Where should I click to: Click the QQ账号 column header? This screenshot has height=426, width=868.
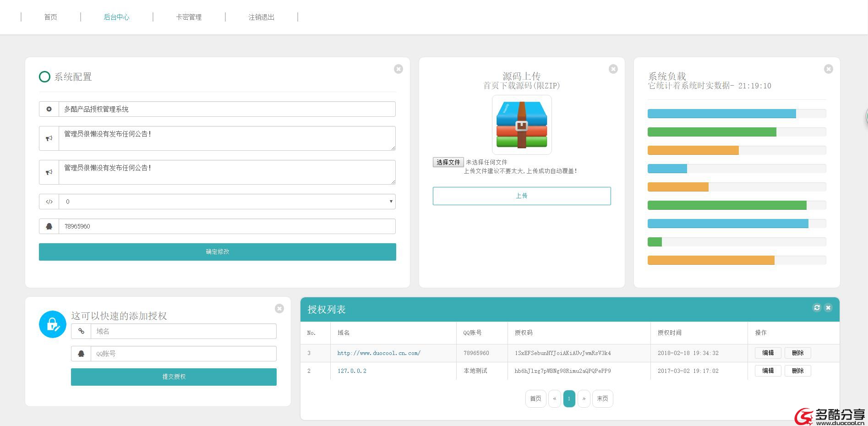click(472, 333)
